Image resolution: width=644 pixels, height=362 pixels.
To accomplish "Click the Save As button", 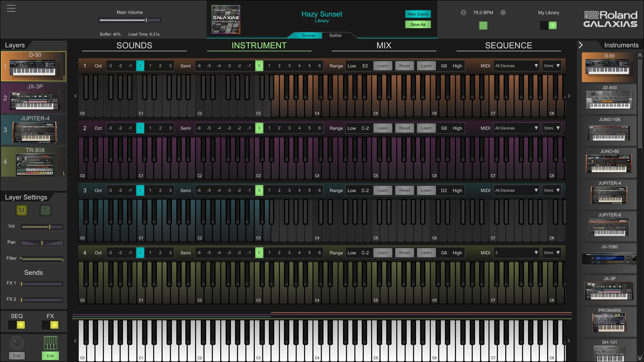I will tap(418, 24).
